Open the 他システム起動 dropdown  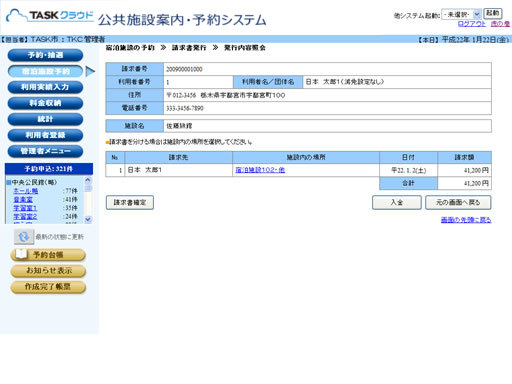pos(461,14)
